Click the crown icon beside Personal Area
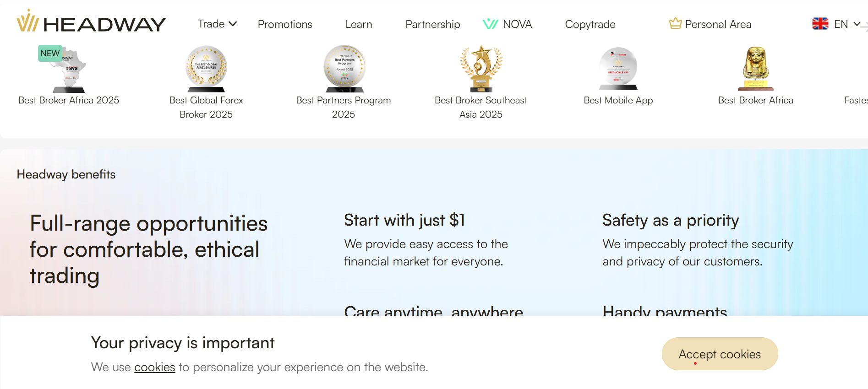Viewport: 868px width, 389px height. [675, 23]
